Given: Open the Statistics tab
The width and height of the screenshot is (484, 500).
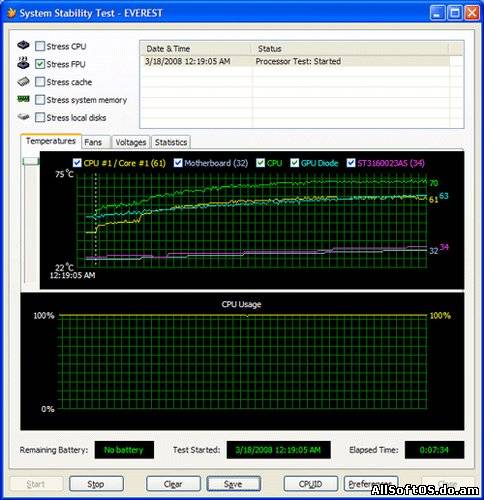Looking at the screenshot, I should 171,142.
